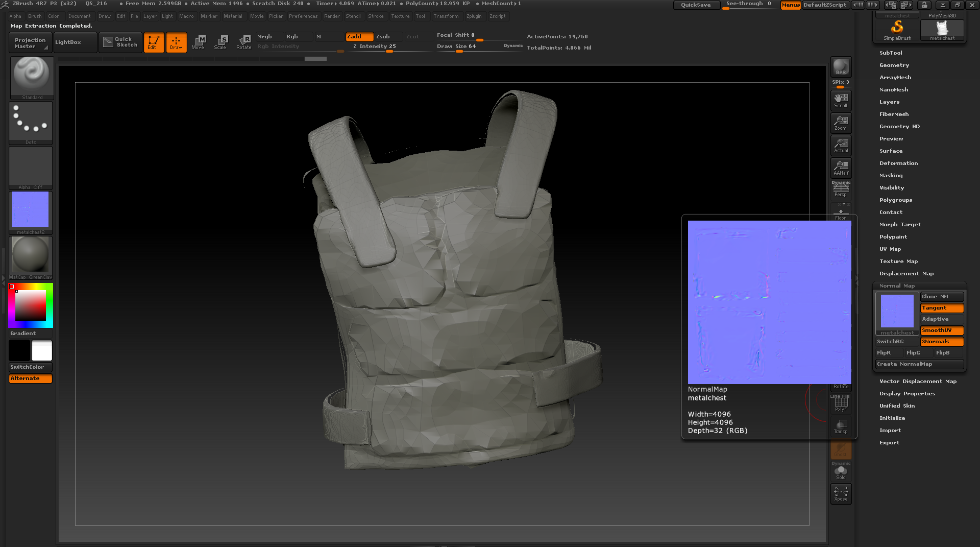980x547 pixels.
Task: Select the Scale tool
Action: coord(220,42)
